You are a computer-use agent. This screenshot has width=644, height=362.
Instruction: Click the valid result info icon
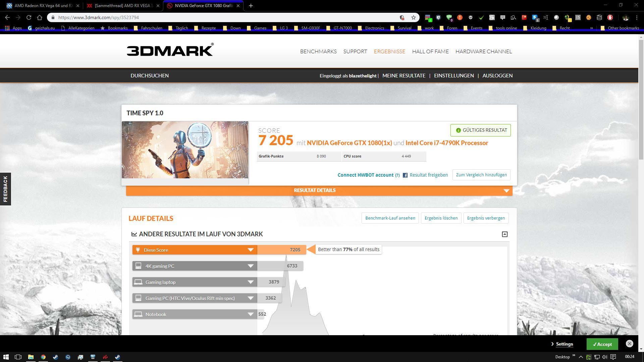pyautogui.click(x=458, y=130)
